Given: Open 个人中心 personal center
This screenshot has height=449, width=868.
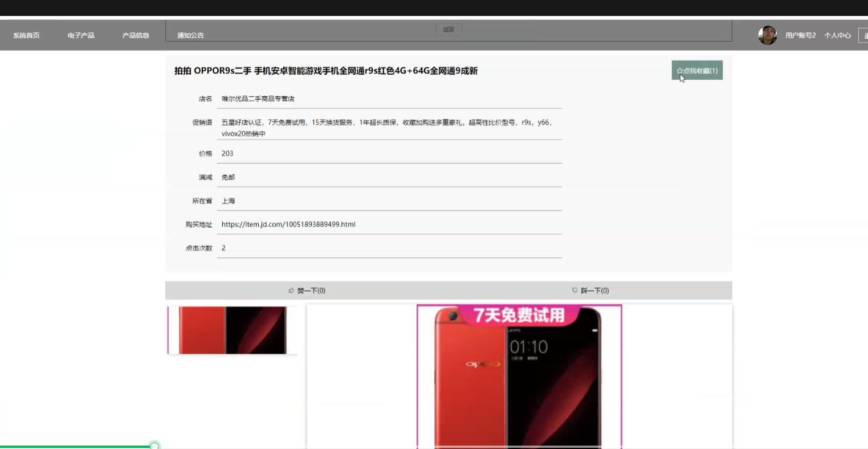Looking at the screenshot, I should 837,35.
